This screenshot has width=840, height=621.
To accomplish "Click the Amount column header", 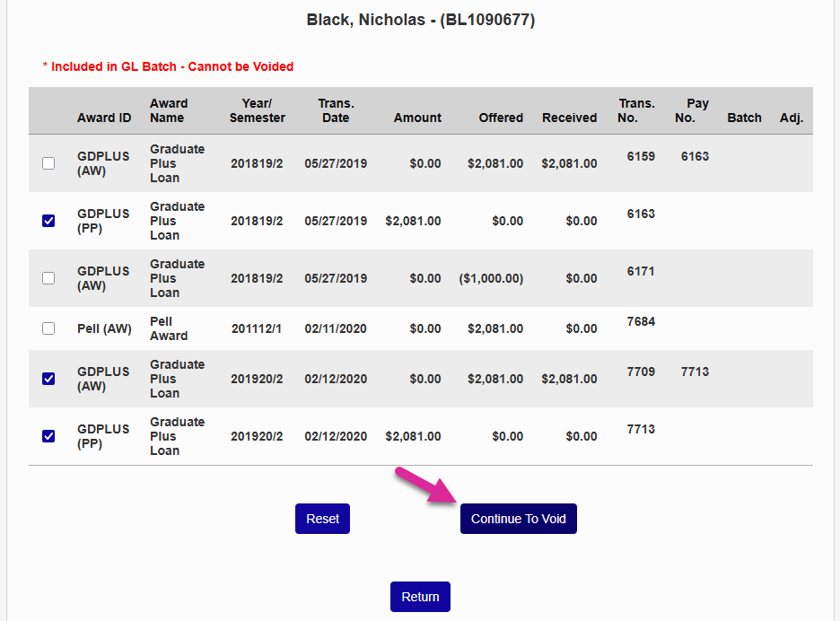I will pyautogui.click(x=417, y=118).
